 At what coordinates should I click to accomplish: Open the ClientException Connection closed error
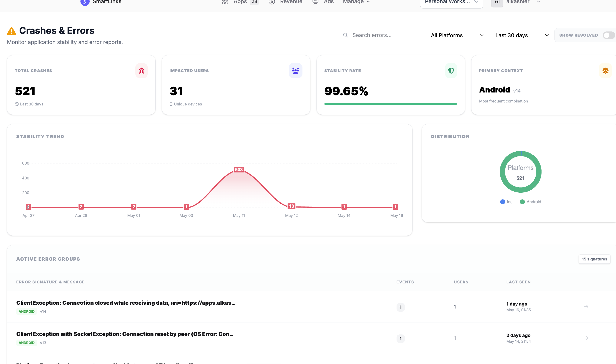pos(126,303)
